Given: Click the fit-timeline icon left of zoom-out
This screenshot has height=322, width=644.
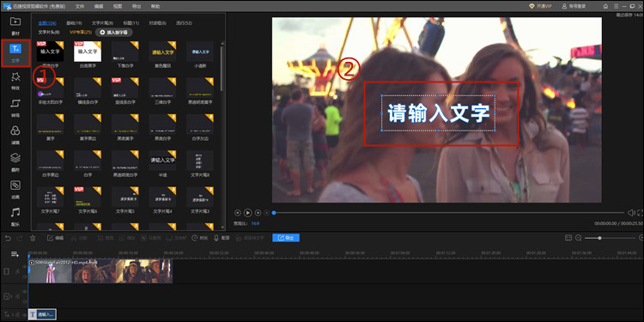Looking at the screenshot, I should pos(568,238).
